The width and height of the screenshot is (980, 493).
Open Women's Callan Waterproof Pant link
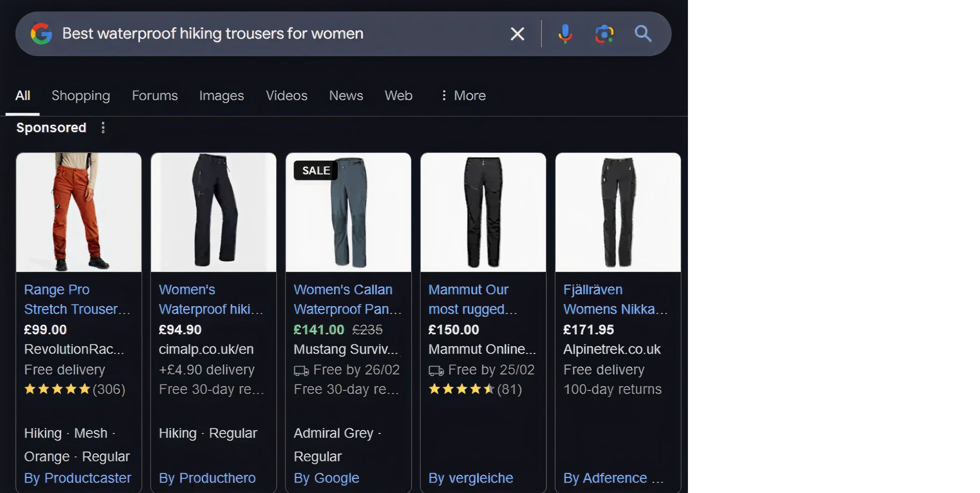348,299
